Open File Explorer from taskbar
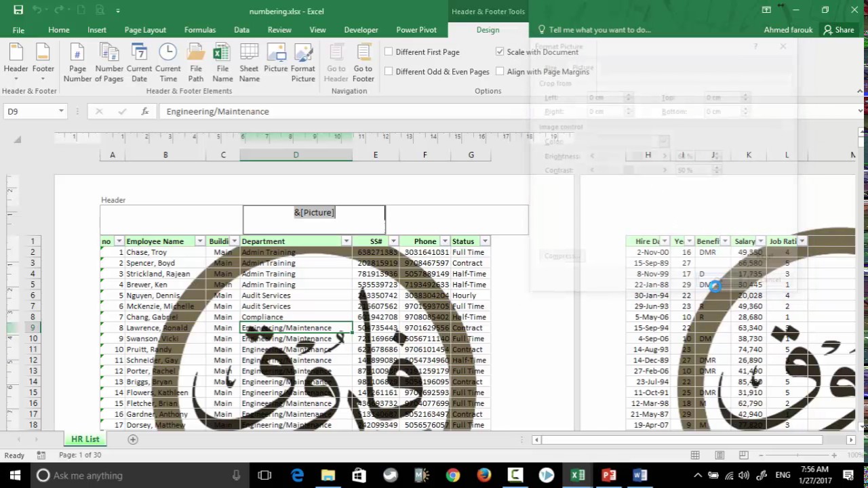868x488 pixels. click(328, 475)
